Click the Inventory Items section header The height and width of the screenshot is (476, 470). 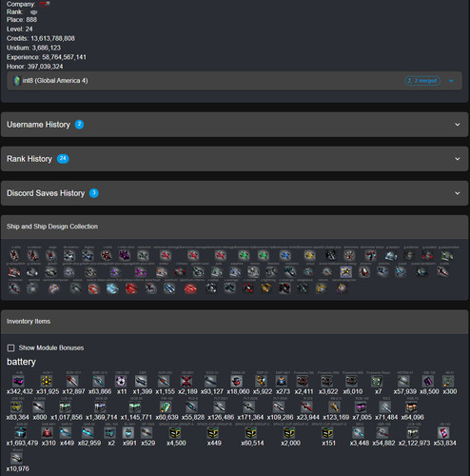(235, 322)
